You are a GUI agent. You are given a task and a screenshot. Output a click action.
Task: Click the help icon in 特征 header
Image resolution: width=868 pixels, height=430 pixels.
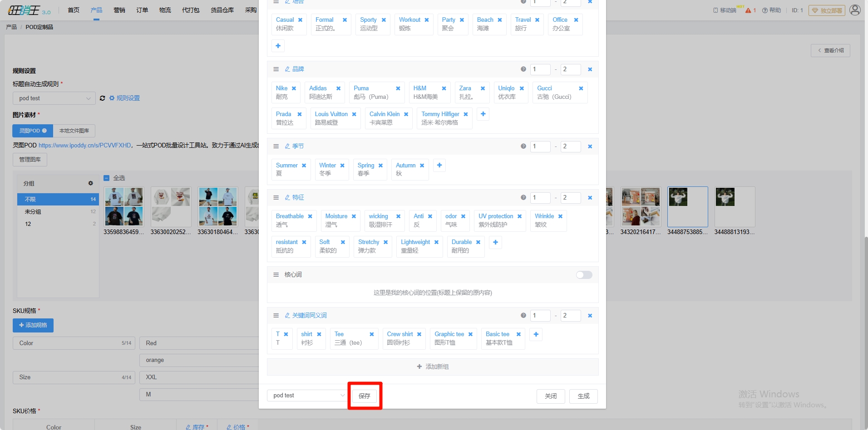523,198
